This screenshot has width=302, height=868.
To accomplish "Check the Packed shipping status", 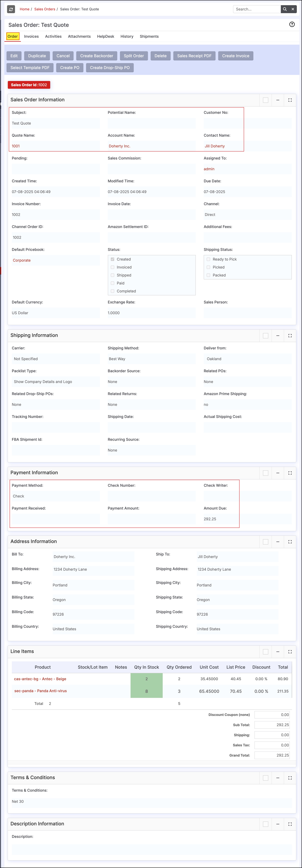I will 208,275.
